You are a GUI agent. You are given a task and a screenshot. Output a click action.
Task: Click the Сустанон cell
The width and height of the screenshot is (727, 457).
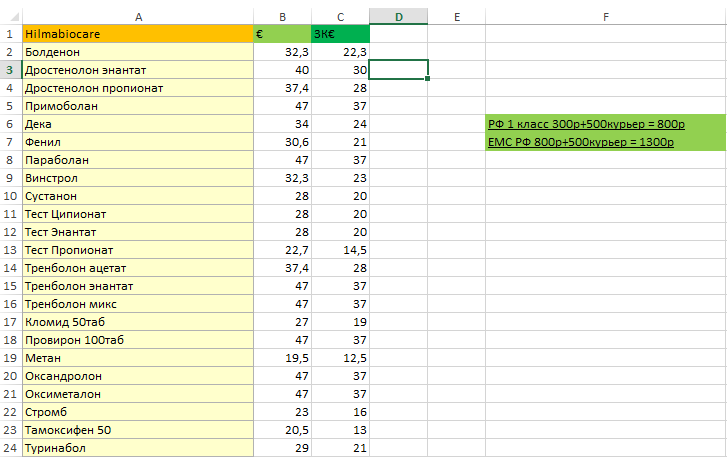coord(138,196)
